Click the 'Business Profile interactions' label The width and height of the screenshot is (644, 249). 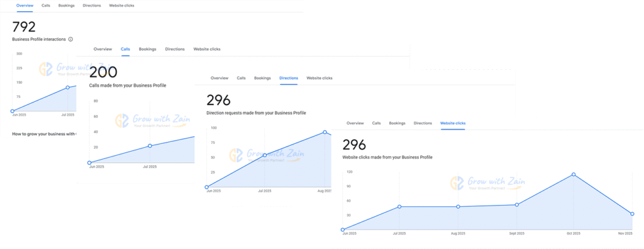(x=39, y=40)
